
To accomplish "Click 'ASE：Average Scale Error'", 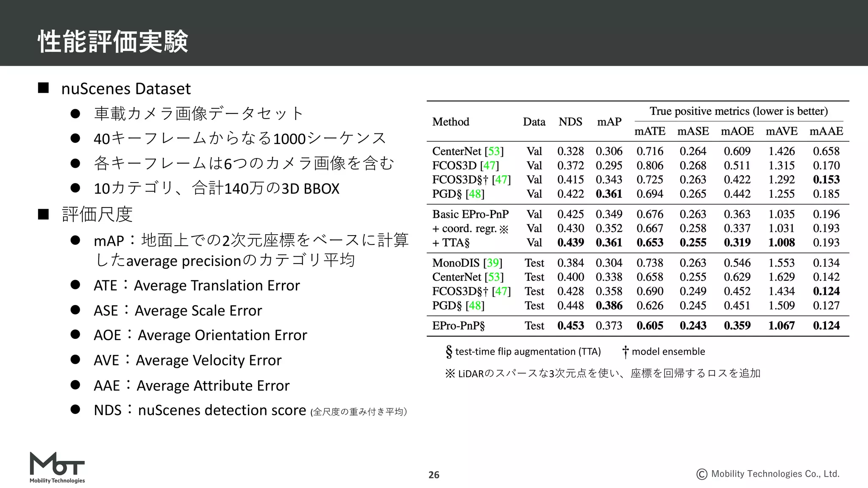I will coord(178,310).
